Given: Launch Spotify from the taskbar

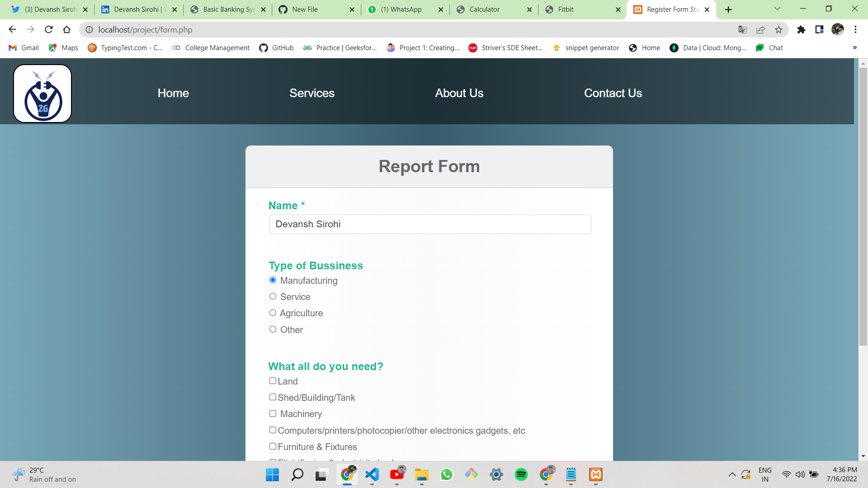Looking at the screenshot, I should tap(521, 475).
